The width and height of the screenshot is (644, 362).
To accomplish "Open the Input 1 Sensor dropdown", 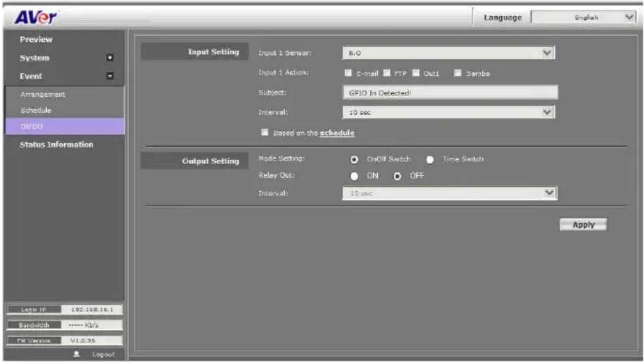I will click(x=448, y=53).
